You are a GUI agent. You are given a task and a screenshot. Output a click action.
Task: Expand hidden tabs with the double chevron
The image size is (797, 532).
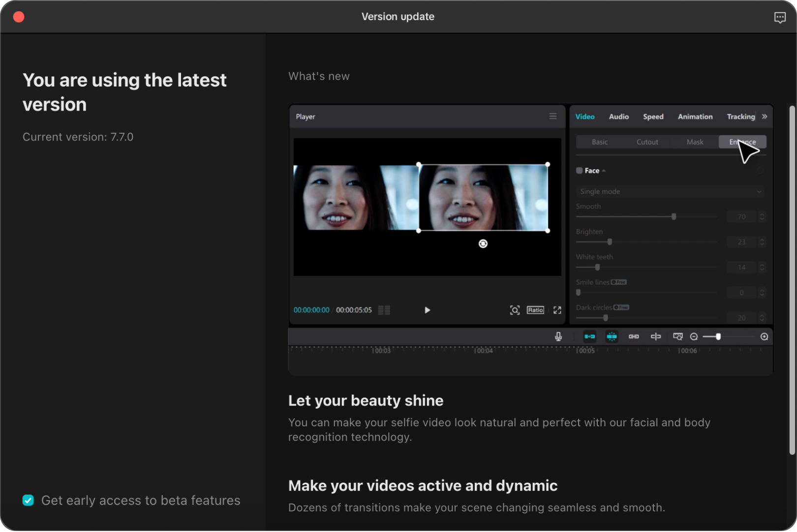[765, 117]
